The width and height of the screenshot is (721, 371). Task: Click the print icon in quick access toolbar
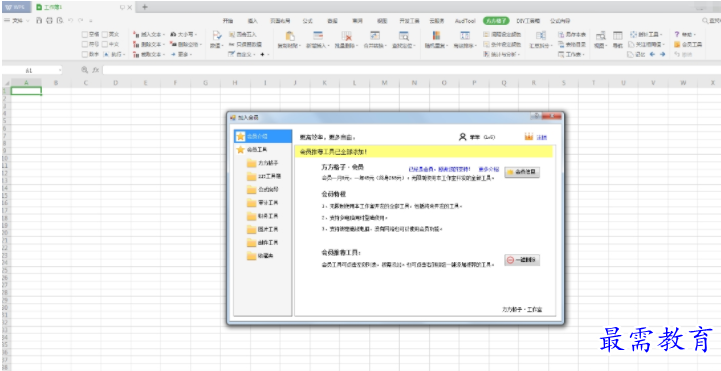click(49, 21)
